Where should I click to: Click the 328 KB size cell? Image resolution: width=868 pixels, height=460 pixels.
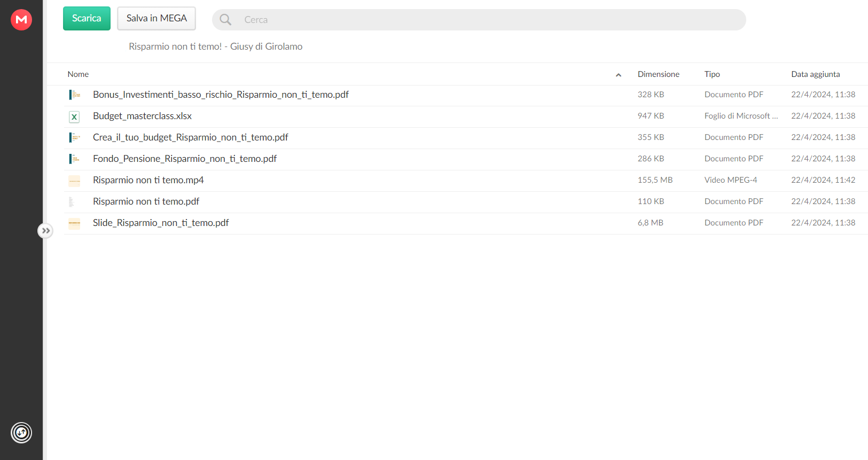pos(651,95)
